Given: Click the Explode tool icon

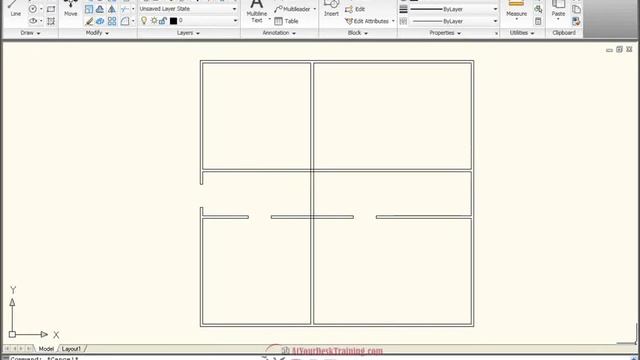Looking at the screenshot, I should coord(100,21).
